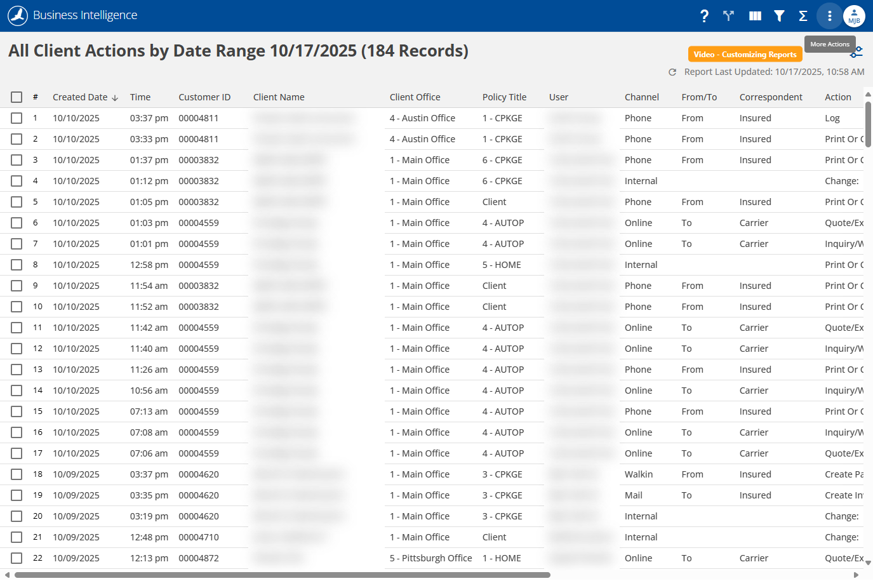Click customer ID 00004872 cell

199,558
